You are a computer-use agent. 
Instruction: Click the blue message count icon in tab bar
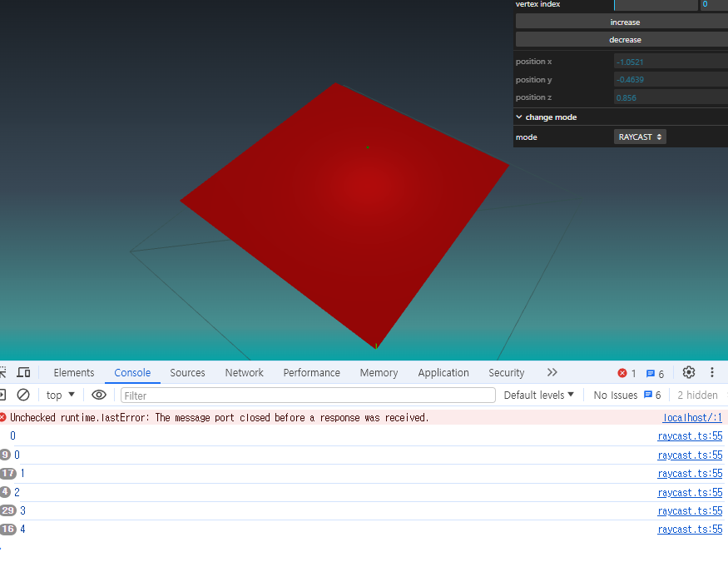[651, 374]
